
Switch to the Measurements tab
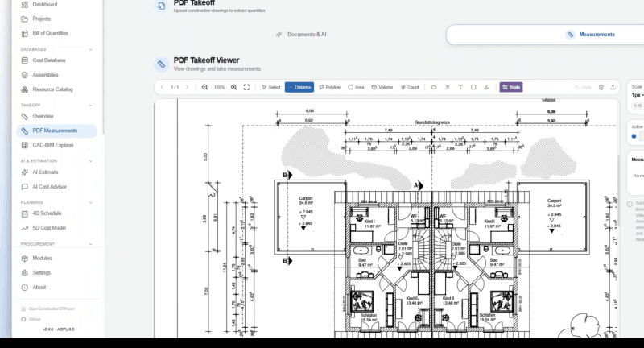pos(592,35)
